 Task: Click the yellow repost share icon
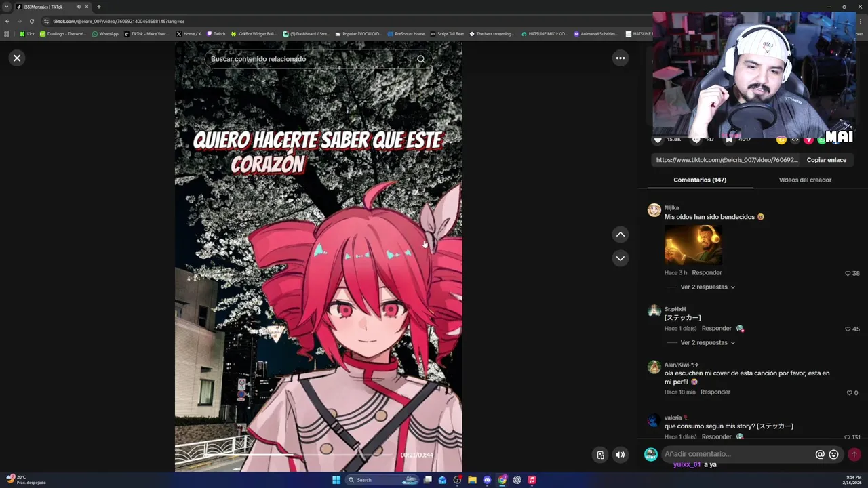tap(781, 140)
